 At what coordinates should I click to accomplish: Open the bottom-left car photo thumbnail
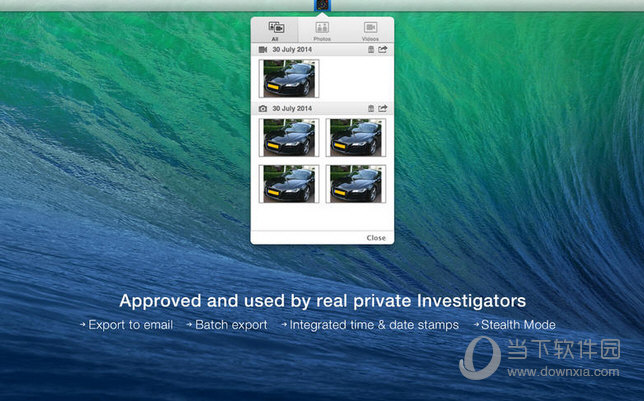click(289, 184)
